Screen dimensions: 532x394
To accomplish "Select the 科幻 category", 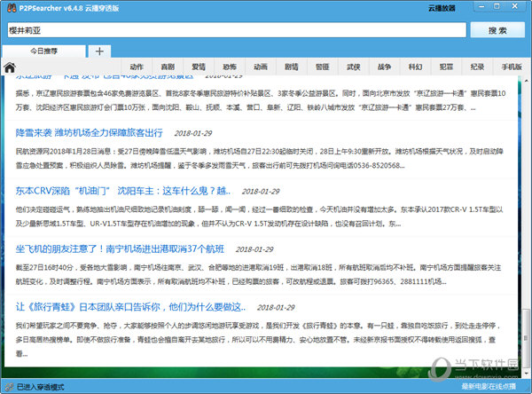I will coord(415,67).
